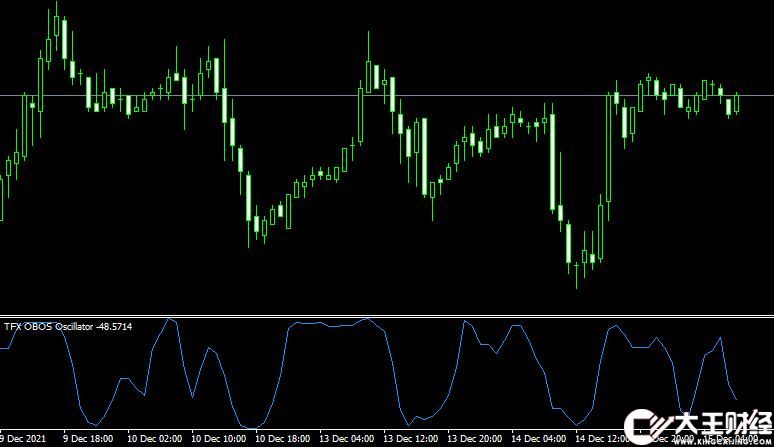The height and width of the screenshot is (447, 774).
Task: Click the 10 Dec 02:00 time label
Action: (x=155, y=439)
